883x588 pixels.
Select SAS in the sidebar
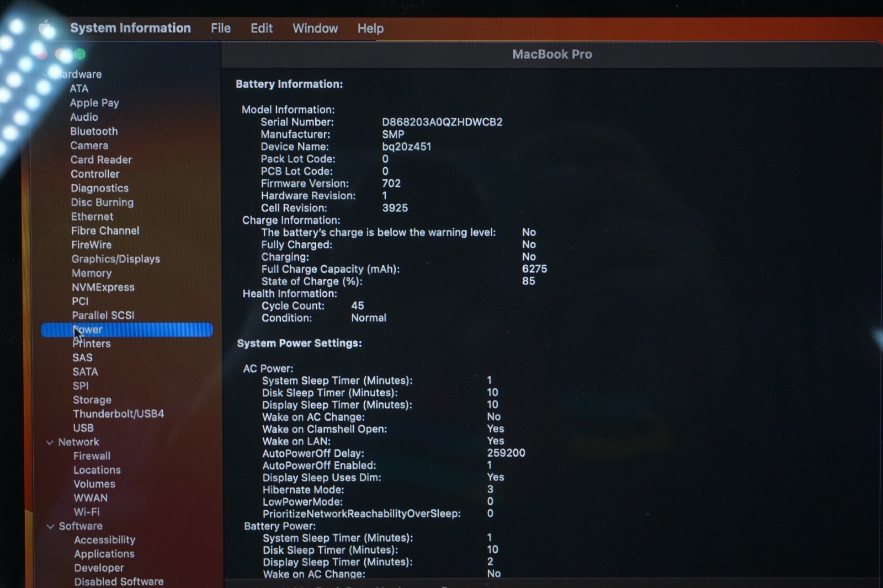82,357
